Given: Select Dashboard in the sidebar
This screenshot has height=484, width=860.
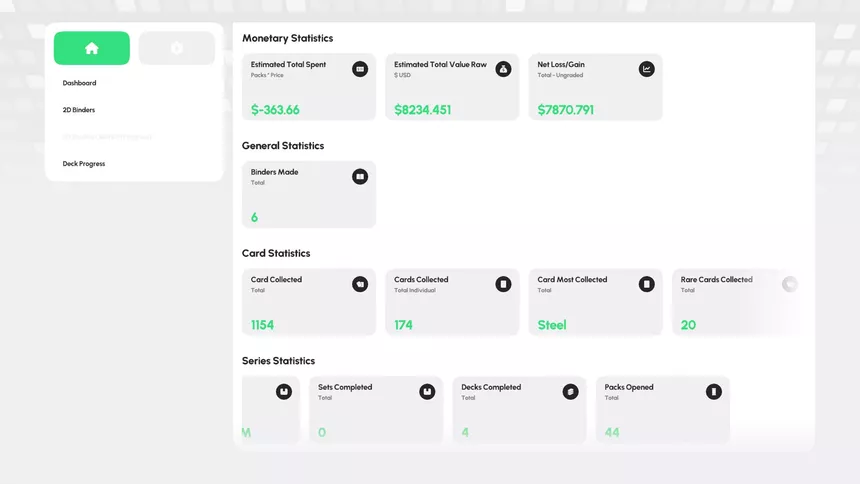Looking at the screenshot, I should (80, 83).
